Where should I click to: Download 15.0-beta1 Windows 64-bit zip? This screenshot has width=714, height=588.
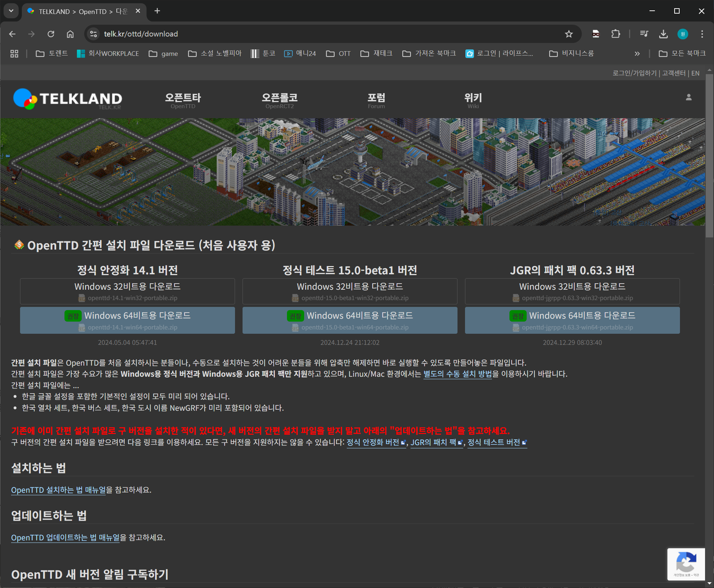(350, 320)
